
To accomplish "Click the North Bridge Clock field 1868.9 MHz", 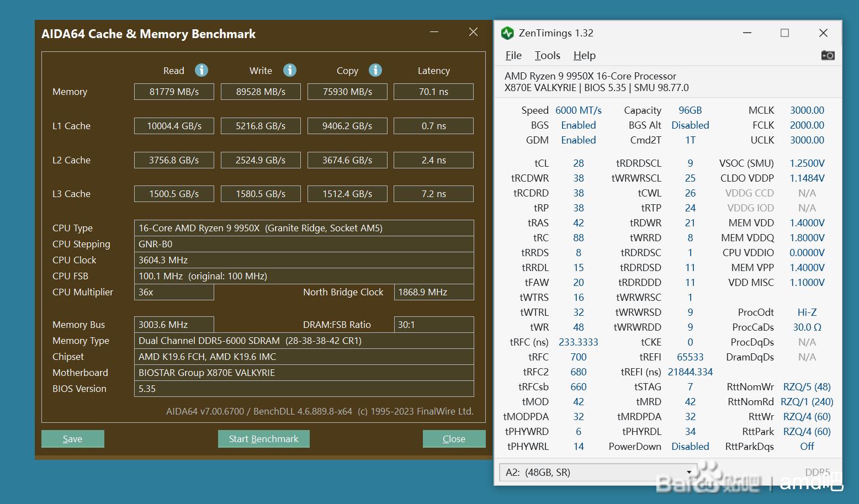I will coord(433,292).
